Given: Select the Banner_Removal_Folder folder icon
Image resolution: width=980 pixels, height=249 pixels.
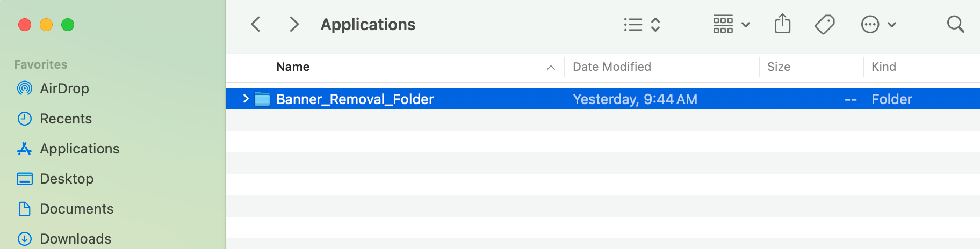Looking at the screenshot, I should 262,99.
